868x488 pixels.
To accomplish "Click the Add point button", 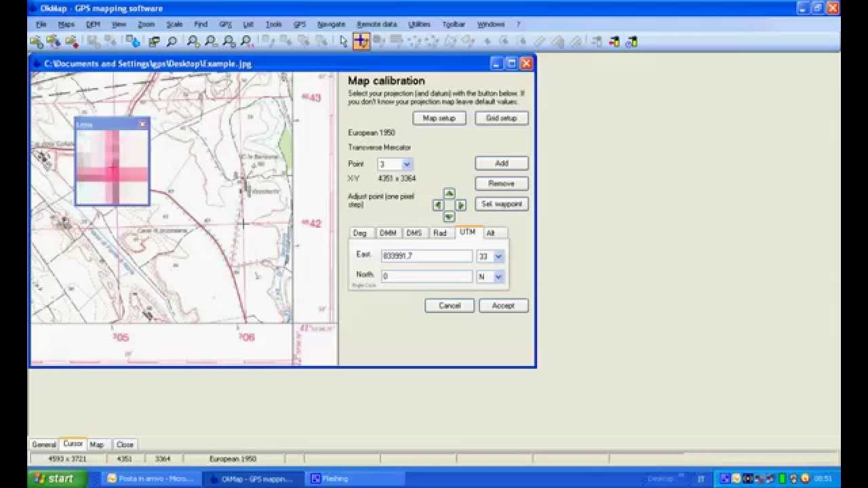I will coord(501,163).
